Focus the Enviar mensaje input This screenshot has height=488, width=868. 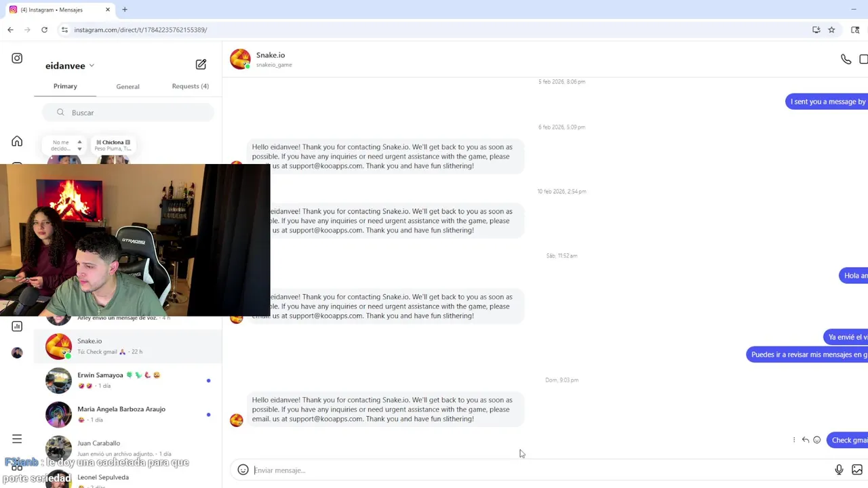point(542,470)
